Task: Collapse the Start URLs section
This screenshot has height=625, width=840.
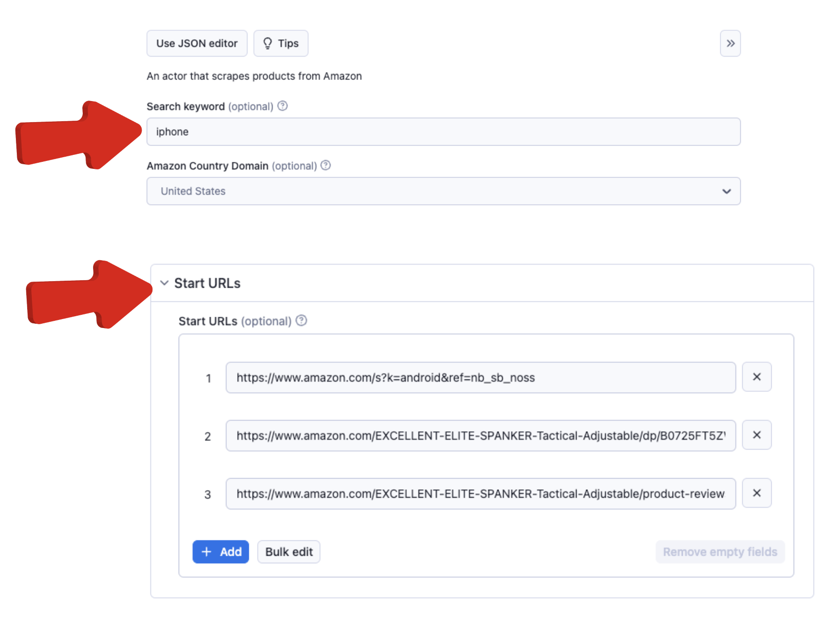Action: (x=164, y=283)
